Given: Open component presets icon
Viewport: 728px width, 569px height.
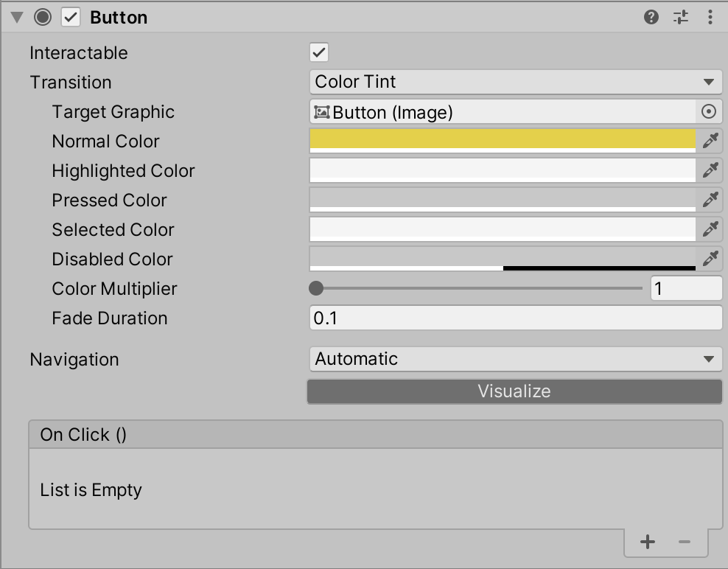Looking at the screenshot, I should click(x=681, y=17).
